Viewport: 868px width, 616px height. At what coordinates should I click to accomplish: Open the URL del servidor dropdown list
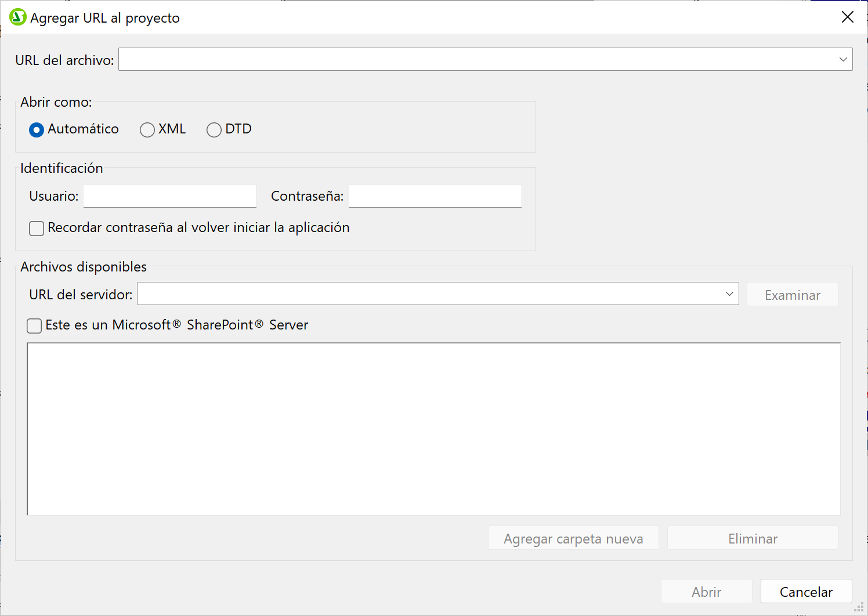[729, 294]
